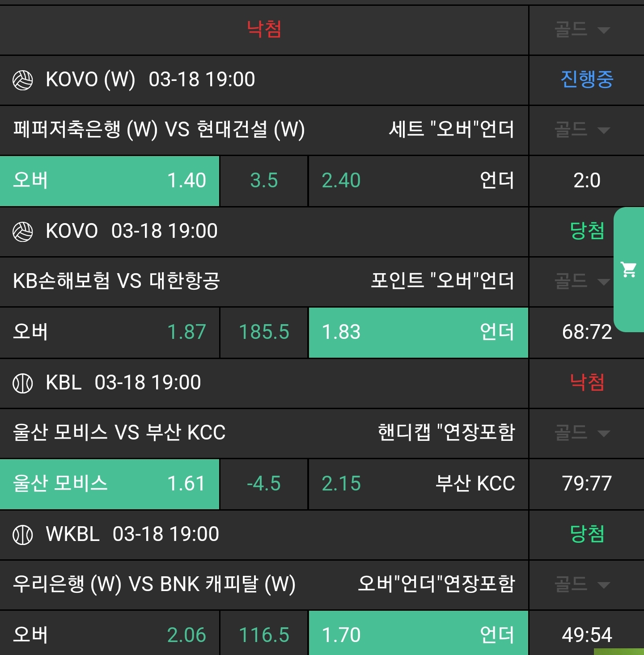The image size is (644, 655).
Task: Toggle 언더 1.83 bet for KB손해보험 match
Action: 418,332
